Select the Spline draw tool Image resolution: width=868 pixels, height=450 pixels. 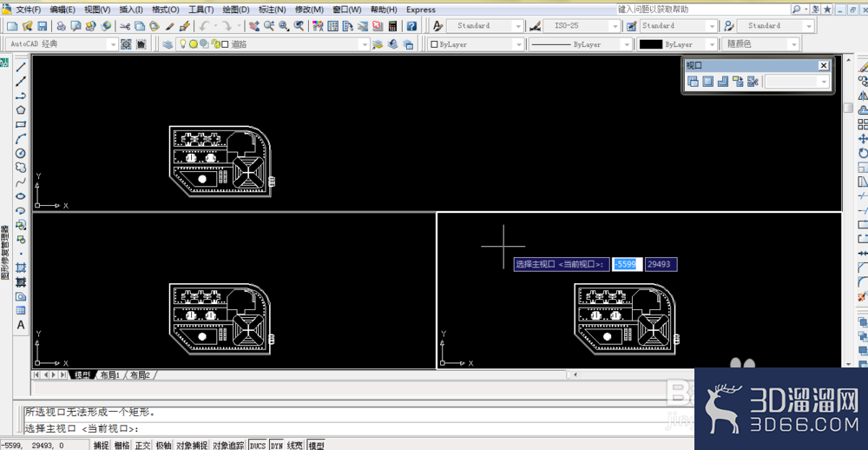point(21,182)
